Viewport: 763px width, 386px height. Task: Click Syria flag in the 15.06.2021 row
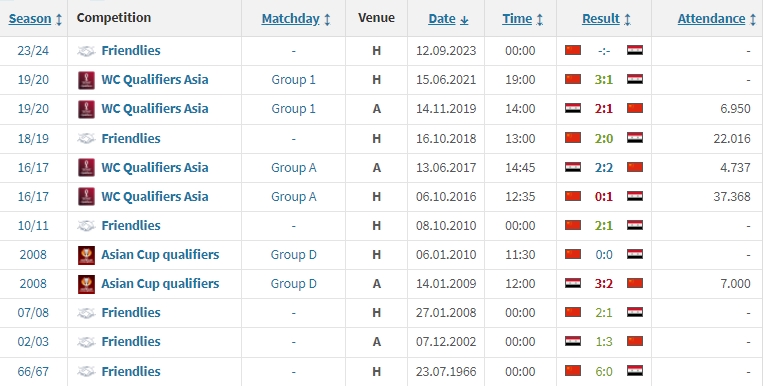635,79
